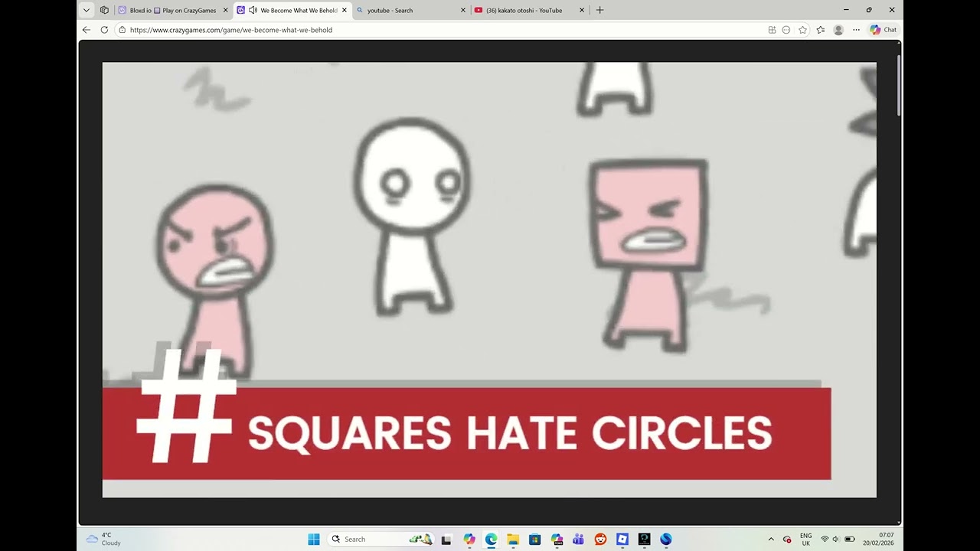Viewport: 980px width, 551px height.
Task: Open Microsoft Teams from the taskbar
Action: point(579,539)
